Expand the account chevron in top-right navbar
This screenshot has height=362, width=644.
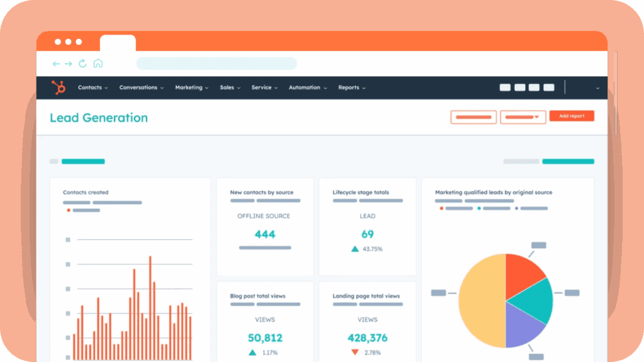click(597, 88)
